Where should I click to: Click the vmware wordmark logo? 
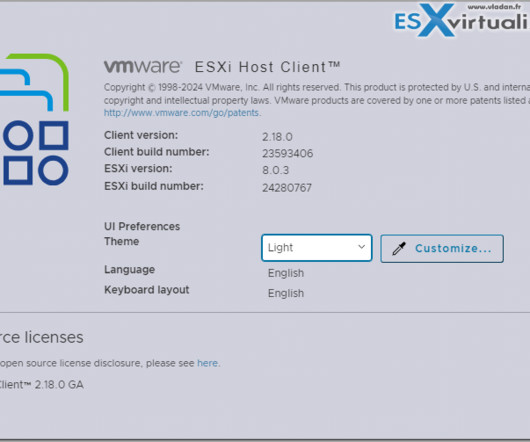click(x=143, y=66)
